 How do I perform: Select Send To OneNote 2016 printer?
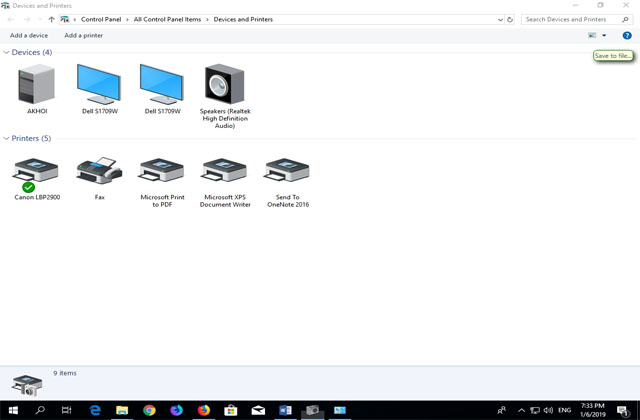point(288,171)
